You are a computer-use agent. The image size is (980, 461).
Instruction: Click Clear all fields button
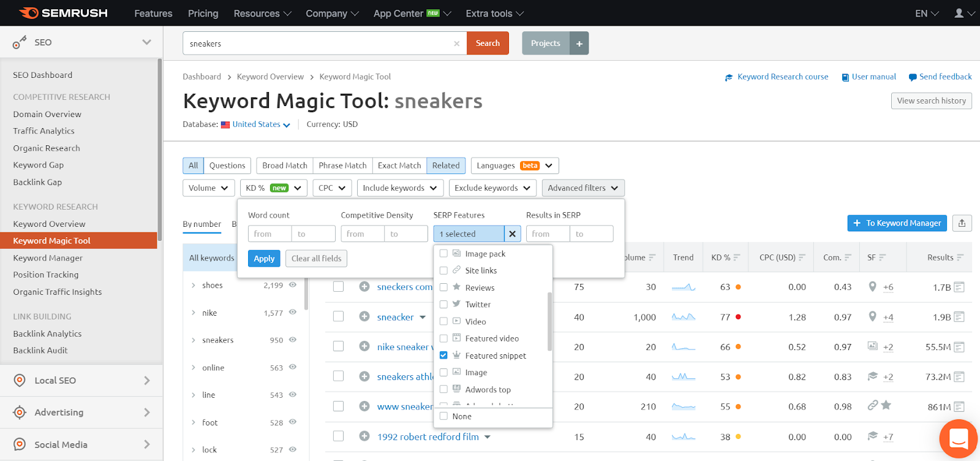316,259
